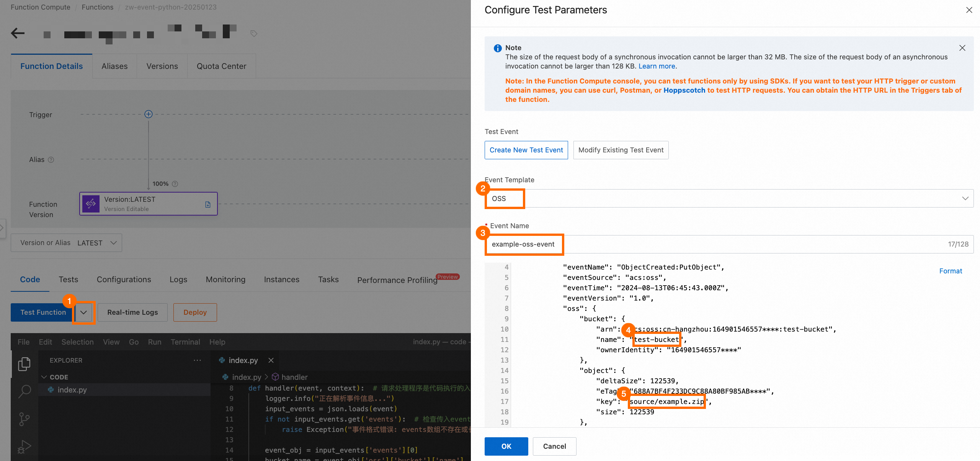
Task: Open the Source Control icon in editor sidebar
Action: tap(24, 419)
